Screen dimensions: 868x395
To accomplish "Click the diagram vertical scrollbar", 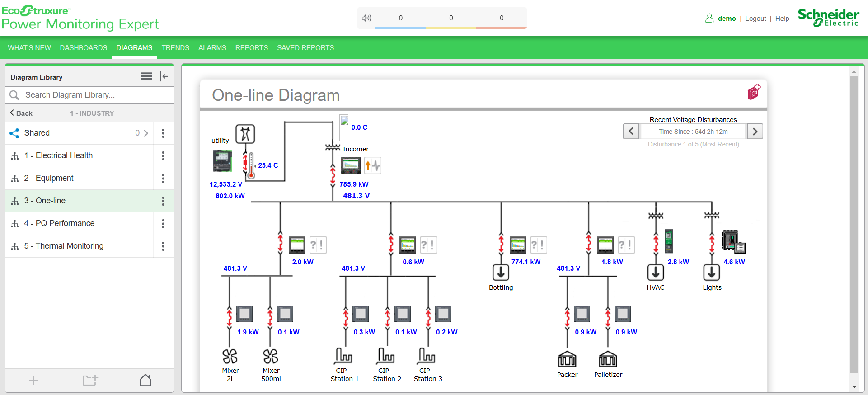I will pyautogui.click(x=854, y=226).
